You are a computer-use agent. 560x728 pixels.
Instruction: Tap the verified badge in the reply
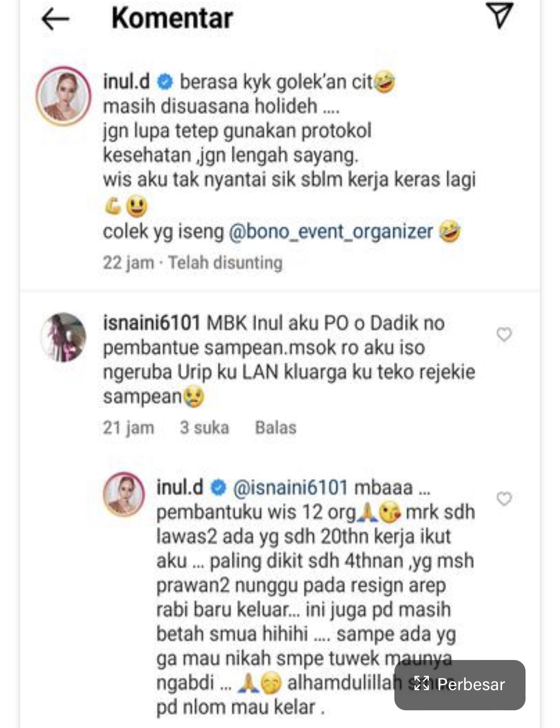pos(219,488)
